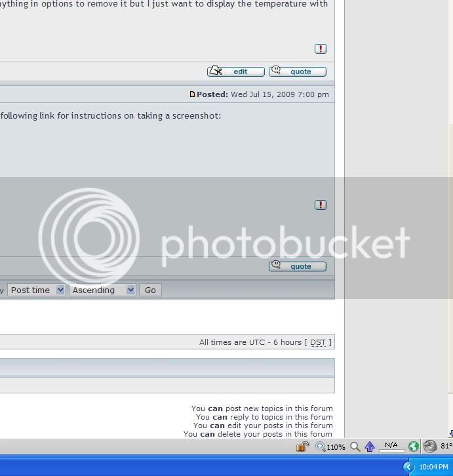This screenshot has width=453, height=476.
Task: Click the open padlock status bar icon
Action: coord(302,446)
